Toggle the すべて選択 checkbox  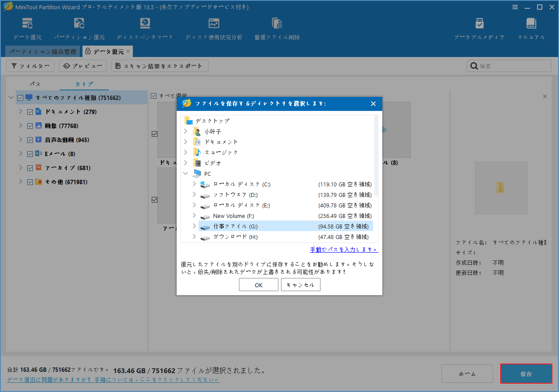point(154,96)
